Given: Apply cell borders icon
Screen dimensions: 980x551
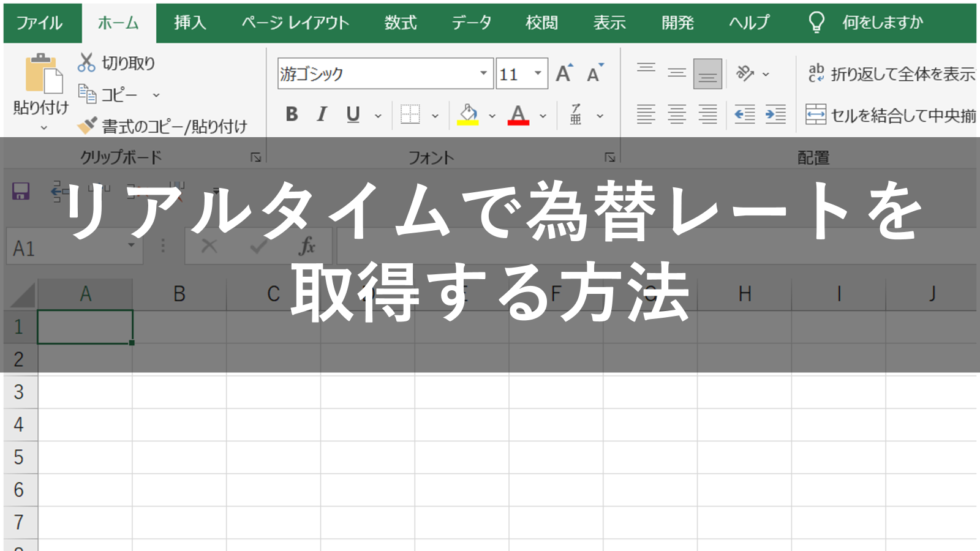Looking at the screenshot, I should coord(410,114).
